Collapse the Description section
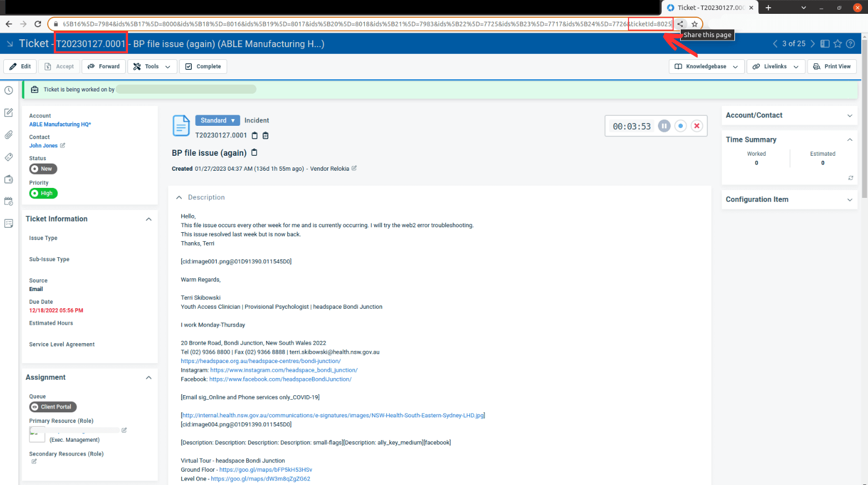The height and width of the screenshot is (485, 868). (x=179, y=197)
